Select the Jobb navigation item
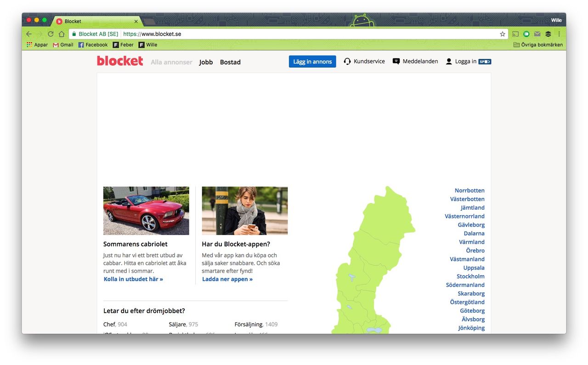Viewport: 588px width, 365px height. pos(206,62)
